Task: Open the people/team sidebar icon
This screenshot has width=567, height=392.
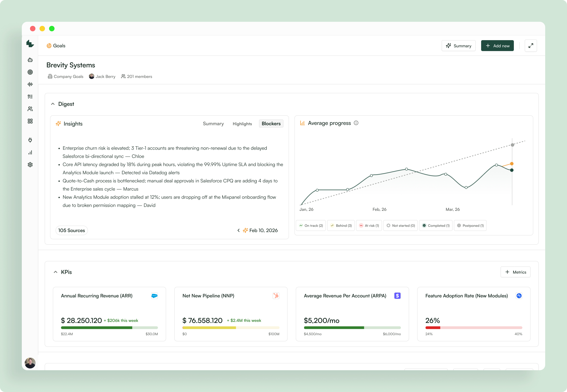Action: click(x=30, y=109)
